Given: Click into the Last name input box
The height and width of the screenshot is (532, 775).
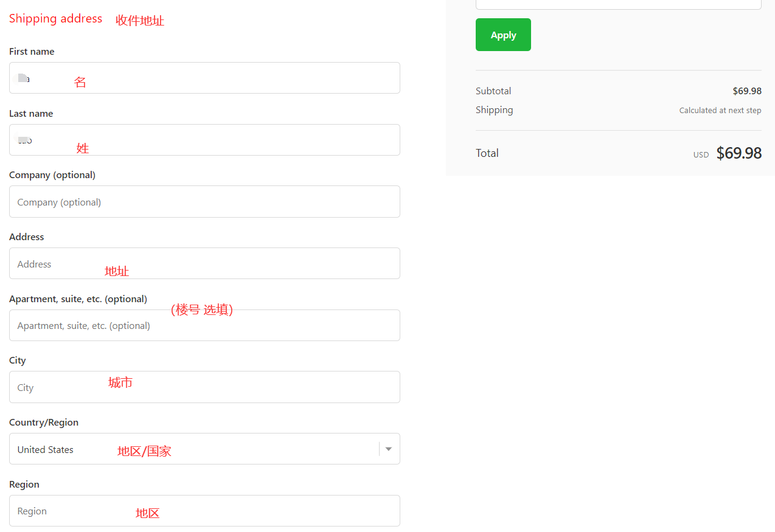Looking at the screenshot, I should 204,140.
